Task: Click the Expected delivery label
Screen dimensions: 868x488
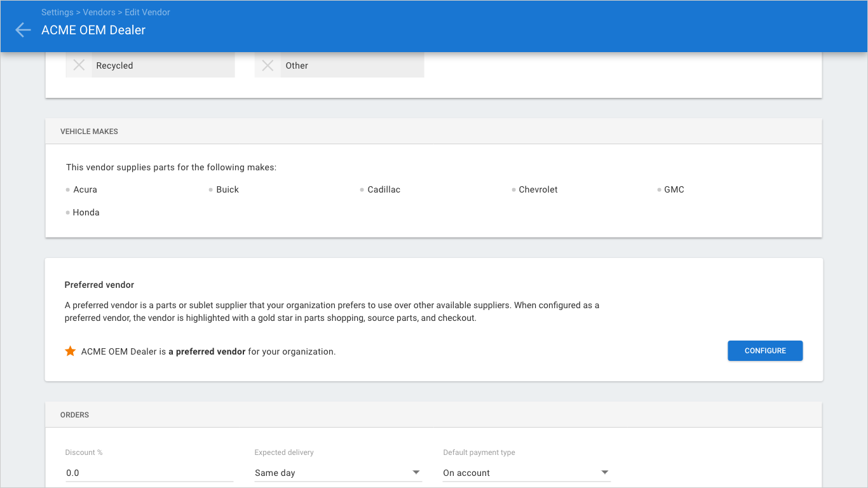Action: tap(284, 452)
